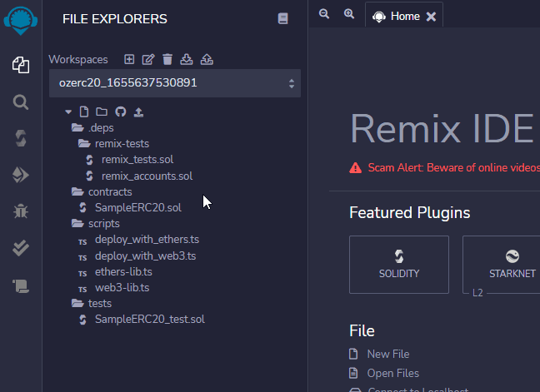Open remix_accounts.sol file
Viewport: 540px width, 392px height.
147,176
